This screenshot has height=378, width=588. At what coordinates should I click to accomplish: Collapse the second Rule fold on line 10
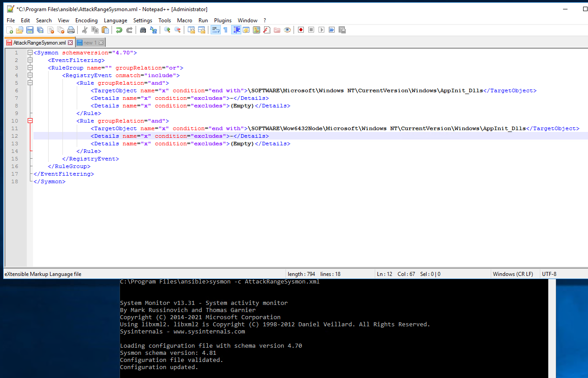click(x=30, y=121)
